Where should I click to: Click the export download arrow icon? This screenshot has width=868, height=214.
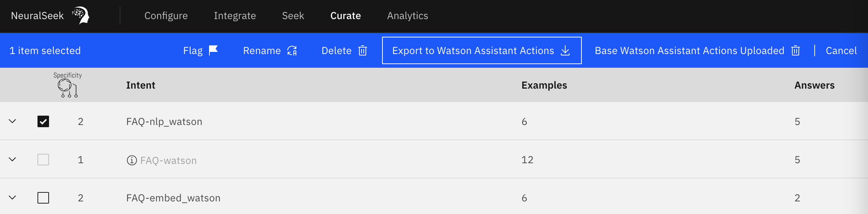pos(565,50)
